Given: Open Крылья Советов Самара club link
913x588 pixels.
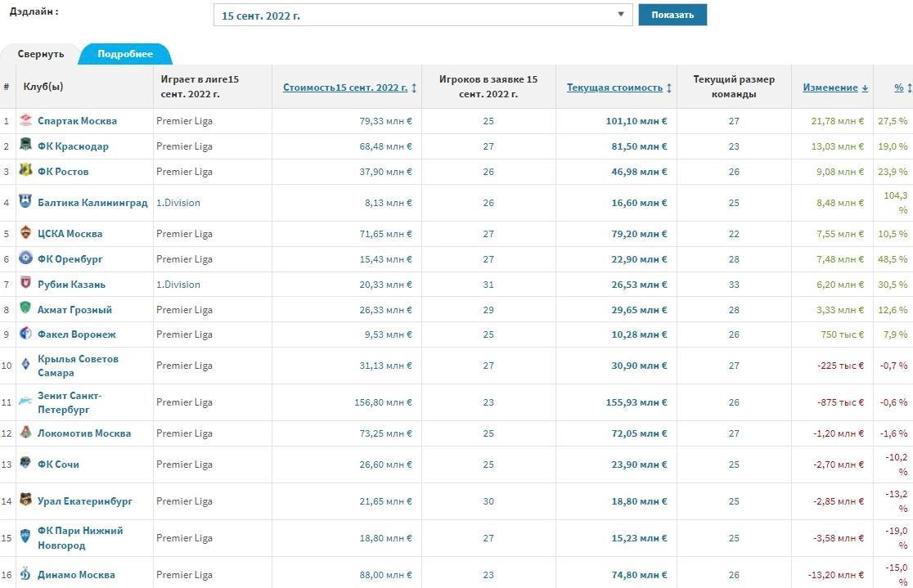Looking at the screenshot, I should pyautogui.click(x=78, y=366).
